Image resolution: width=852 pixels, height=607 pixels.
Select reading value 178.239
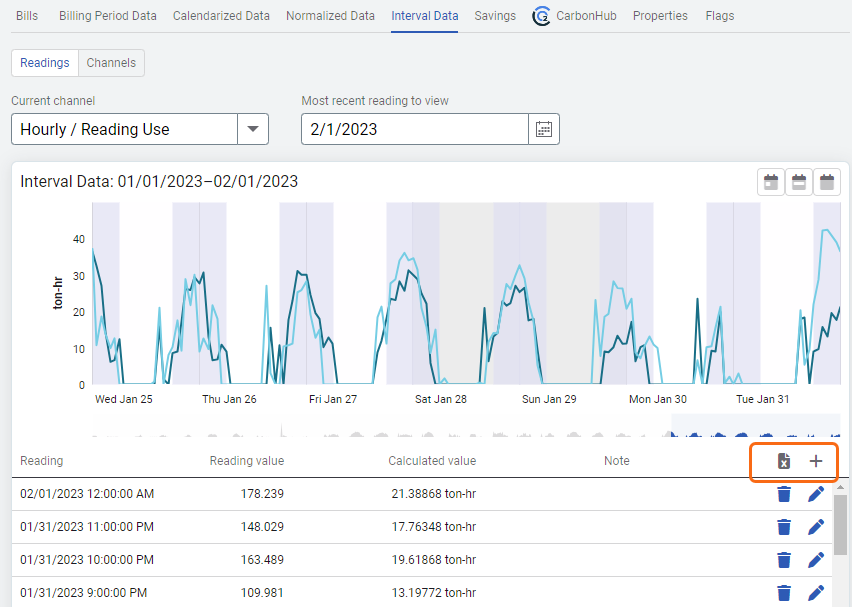tap(262, 494)
